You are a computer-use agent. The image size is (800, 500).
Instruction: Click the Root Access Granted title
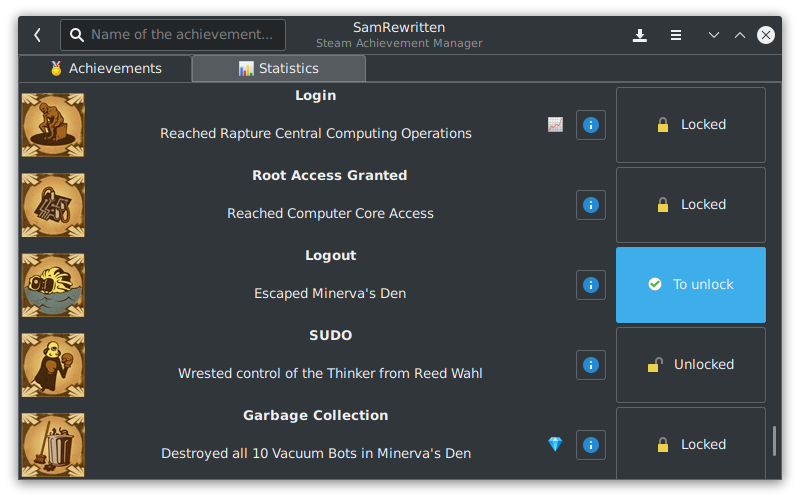(330, 176)
